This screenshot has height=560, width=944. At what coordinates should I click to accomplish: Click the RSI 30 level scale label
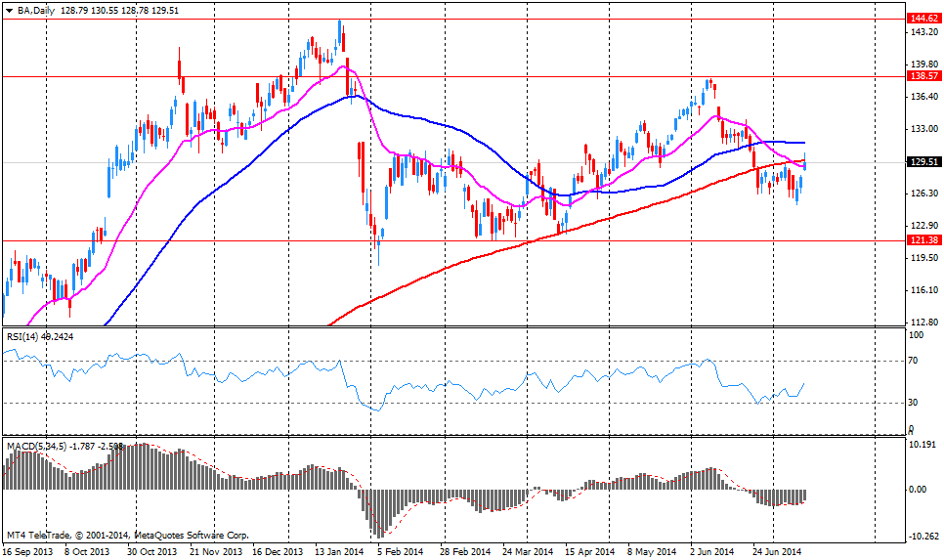[x=915, y=403]
